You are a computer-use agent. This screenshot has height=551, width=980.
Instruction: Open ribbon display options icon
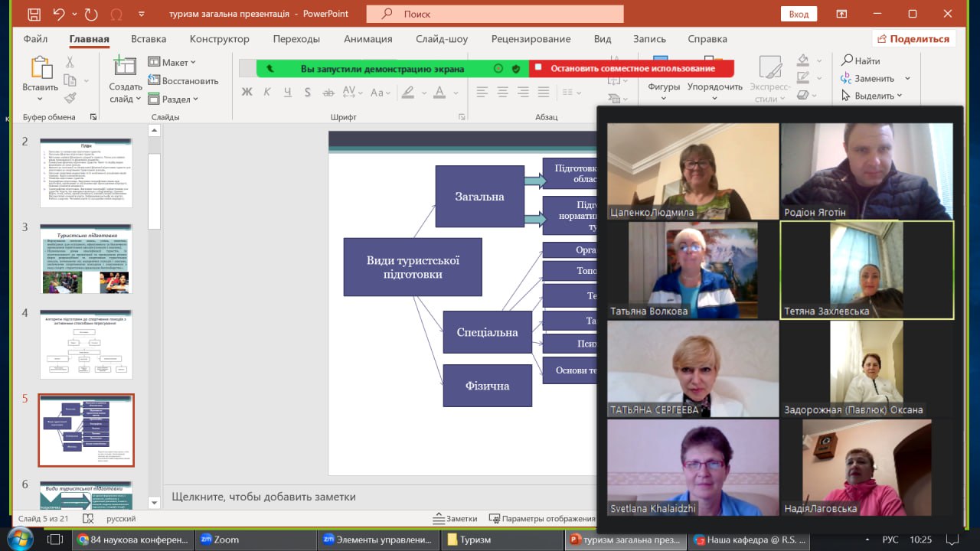click(841, 15)
